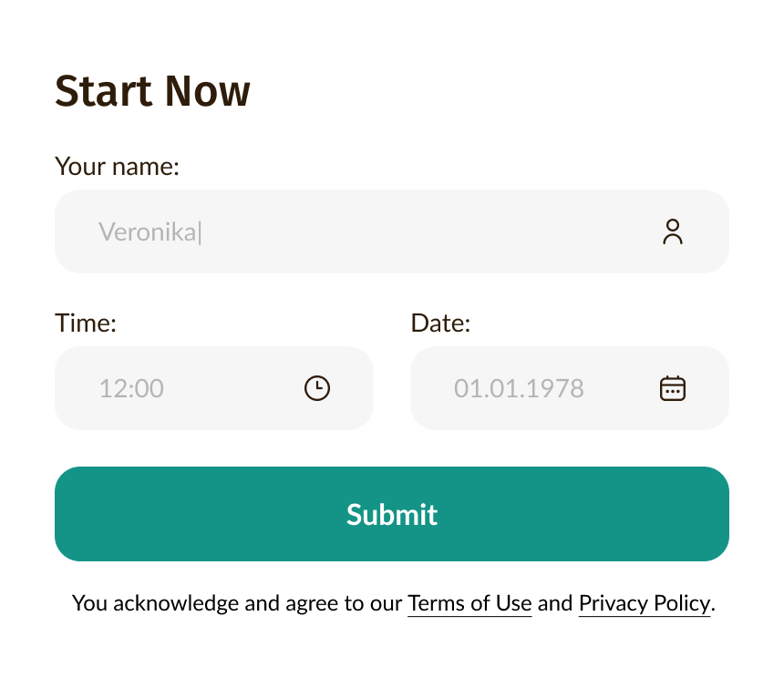This screenshot has height=678, width=784.
Task: Click the green Submit button
Action: (391, 514)
